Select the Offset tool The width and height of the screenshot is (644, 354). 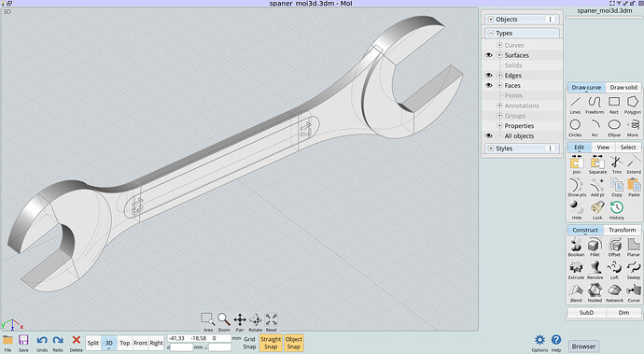[x=614, y=248]
